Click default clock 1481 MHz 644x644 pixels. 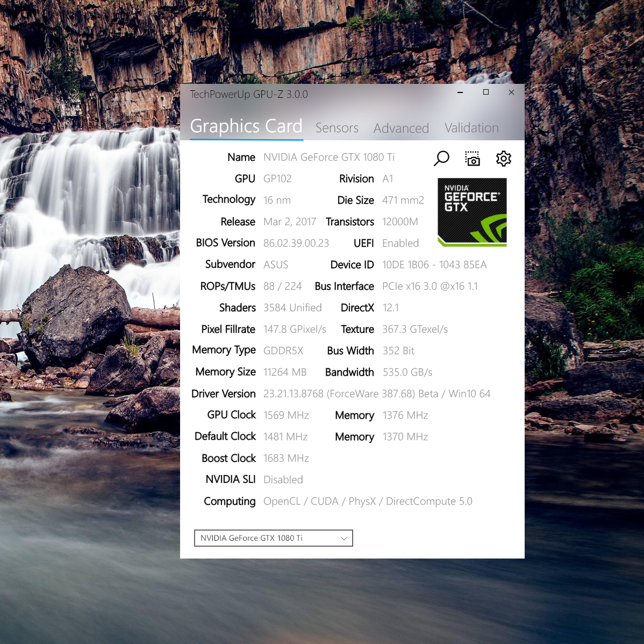pos(285,437)
